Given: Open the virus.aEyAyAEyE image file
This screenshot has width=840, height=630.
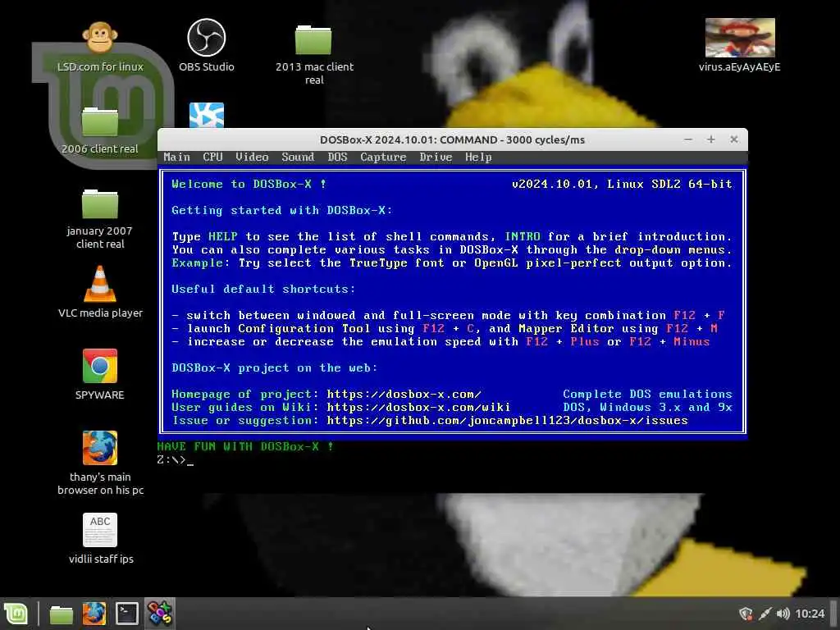Looking at the screenshot, I should pyautogui.click(x=740, y=38).
